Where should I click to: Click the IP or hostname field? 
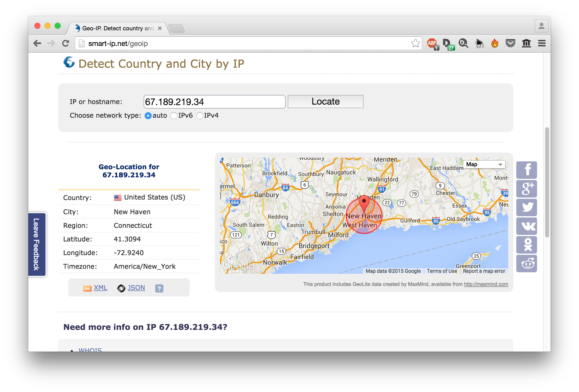pos(214,102)
